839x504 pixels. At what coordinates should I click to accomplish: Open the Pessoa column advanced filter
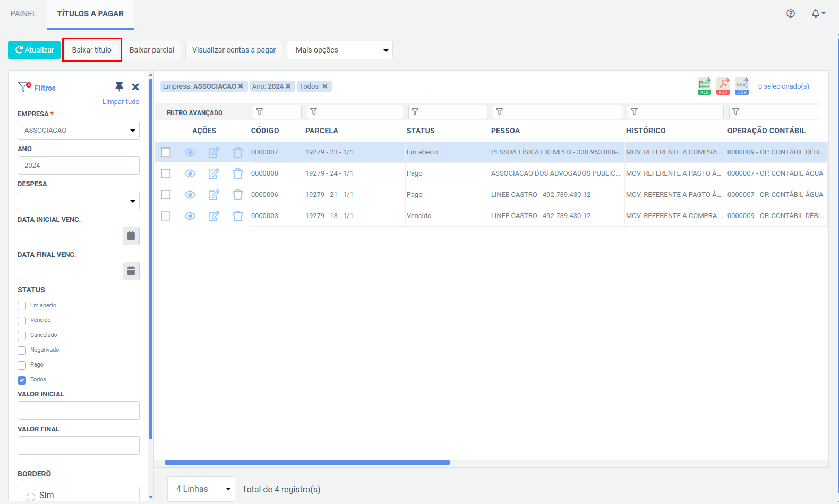point(558,112)
